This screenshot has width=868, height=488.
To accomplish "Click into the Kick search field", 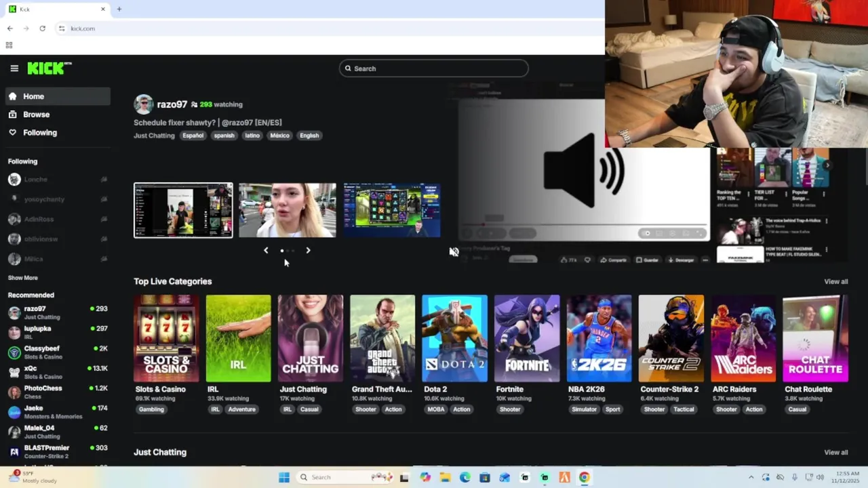I will coord(434,68).
